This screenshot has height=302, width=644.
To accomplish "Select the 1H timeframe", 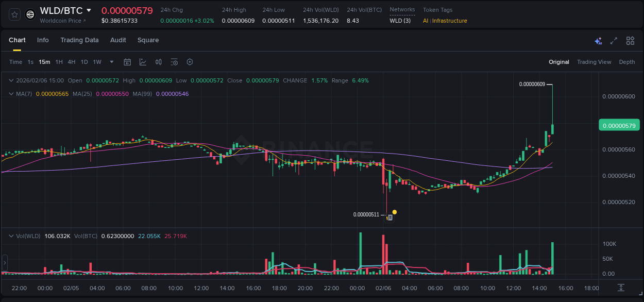I will point(59,62).
